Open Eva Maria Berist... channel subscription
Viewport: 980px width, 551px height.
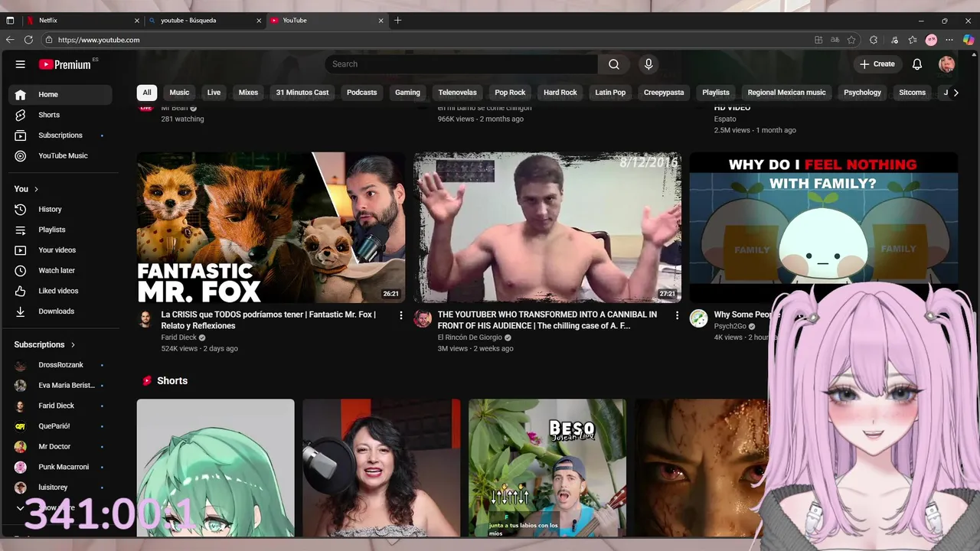[60, 386]
